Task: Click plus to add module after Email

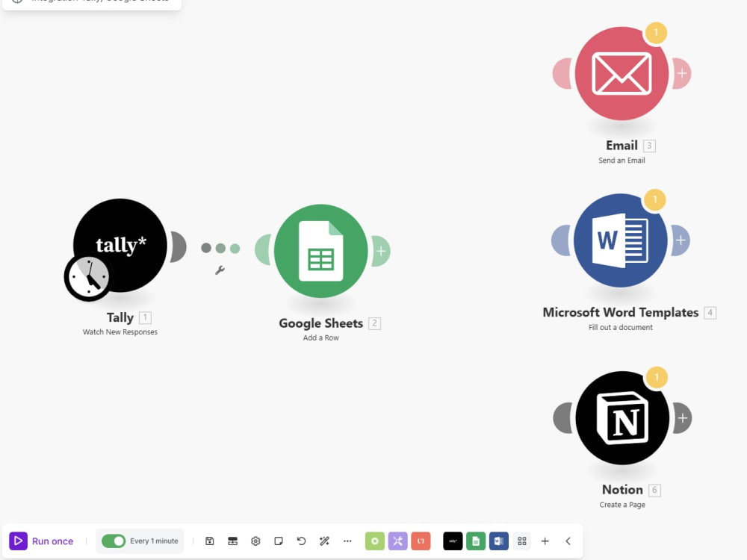Action: pyautogui.click(x=682, y=73)
